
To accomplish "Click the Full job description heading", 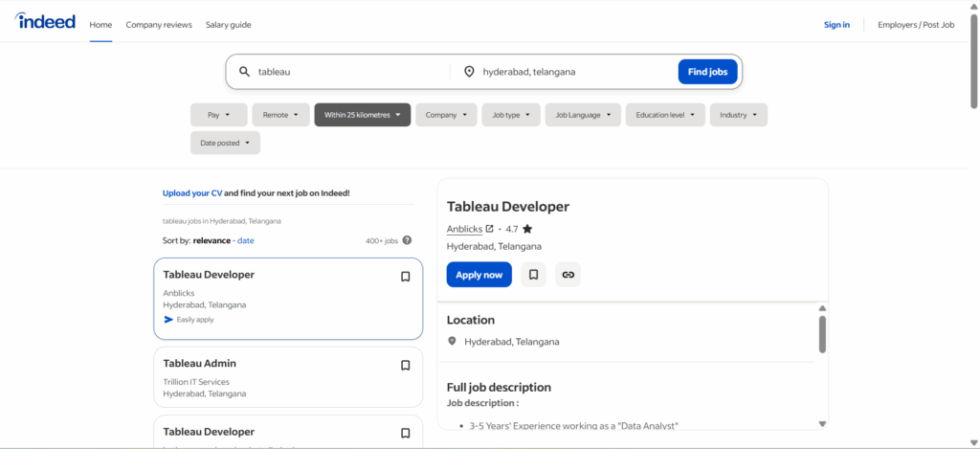I will point(499,387).
